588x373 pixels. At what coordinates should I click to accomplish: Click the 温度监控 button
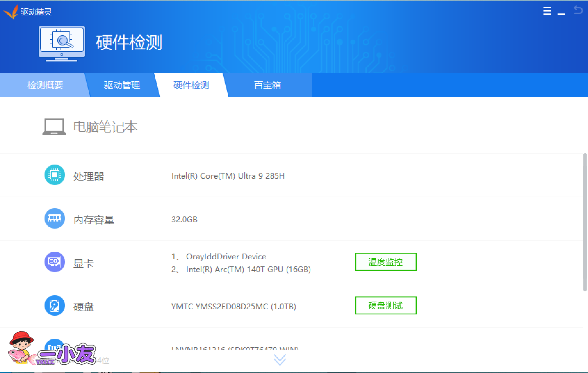click(386, 262)
